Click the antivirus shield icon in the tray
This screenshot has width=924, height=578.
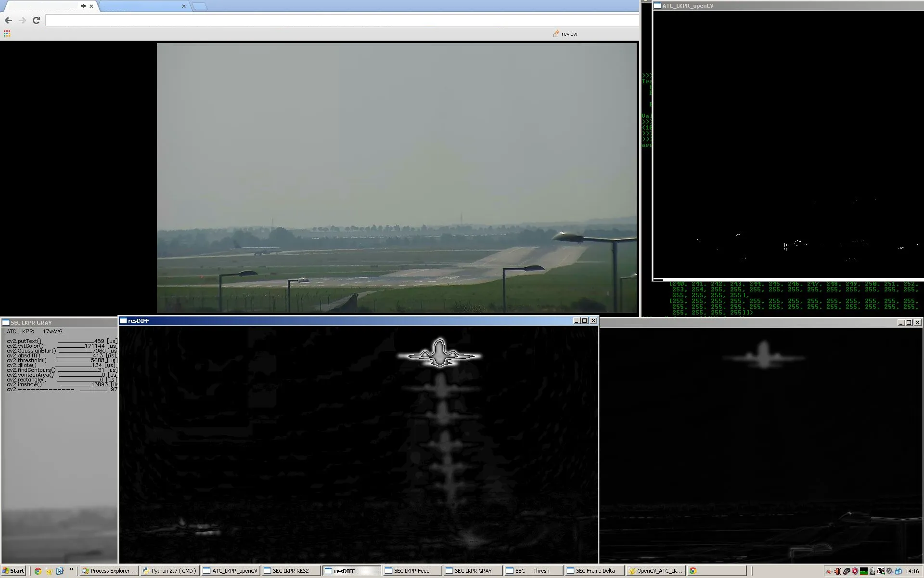pos(855,572)
